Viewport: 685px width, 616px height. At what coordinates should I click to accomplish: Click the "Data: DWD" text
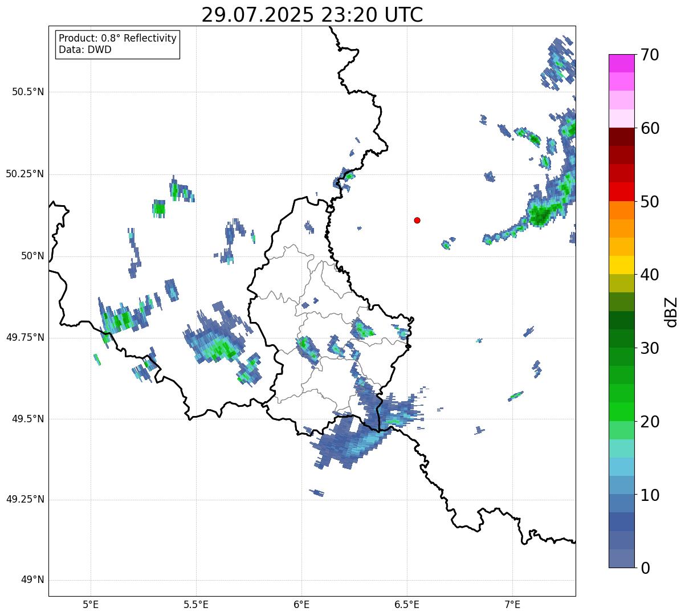tap(85, 50)
